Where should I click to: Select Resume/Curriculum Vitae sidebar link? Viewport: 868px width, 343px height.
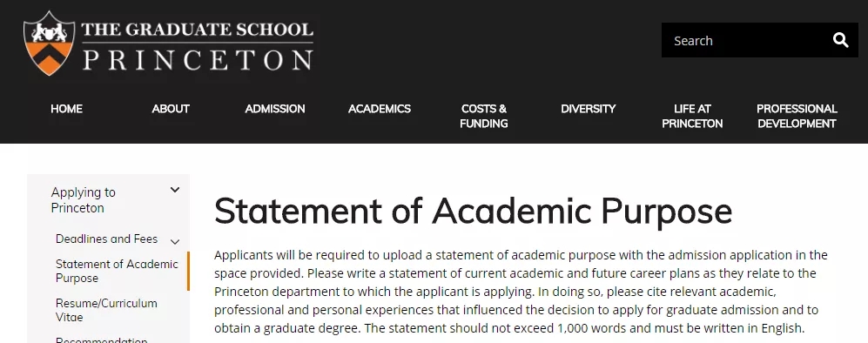click(106, 311)
